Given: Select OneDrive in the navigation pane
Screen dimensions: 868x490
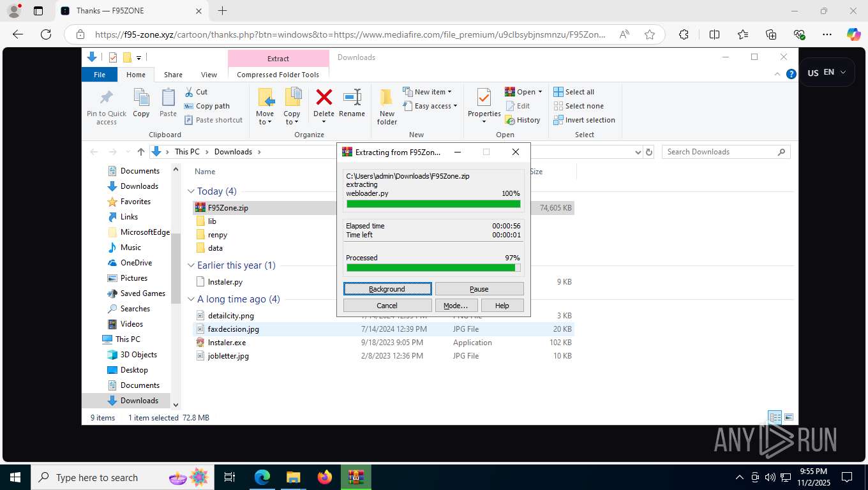Looking at the screenshot, I should pyautogui.click(x=136, y=263).
